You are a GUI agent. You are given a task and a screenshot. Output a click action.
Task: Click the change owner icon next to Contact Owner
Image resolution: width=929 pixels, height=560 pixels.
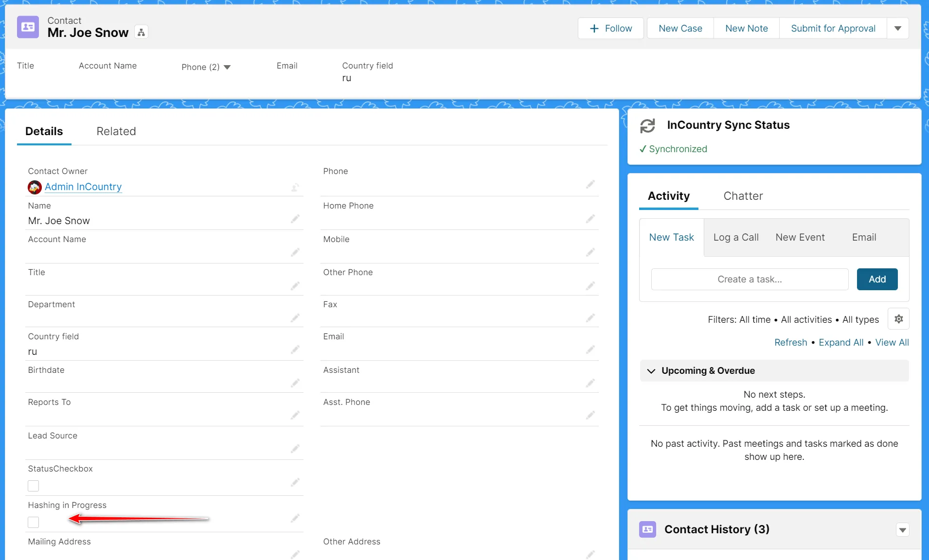[295, 188]
